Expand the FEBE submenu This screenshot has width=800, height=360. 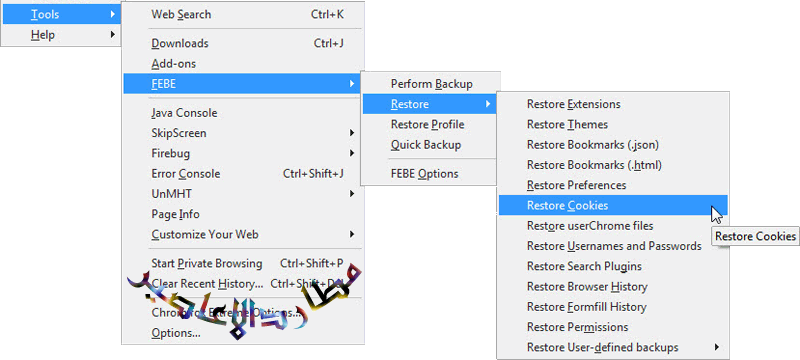[x=243, y=84]
